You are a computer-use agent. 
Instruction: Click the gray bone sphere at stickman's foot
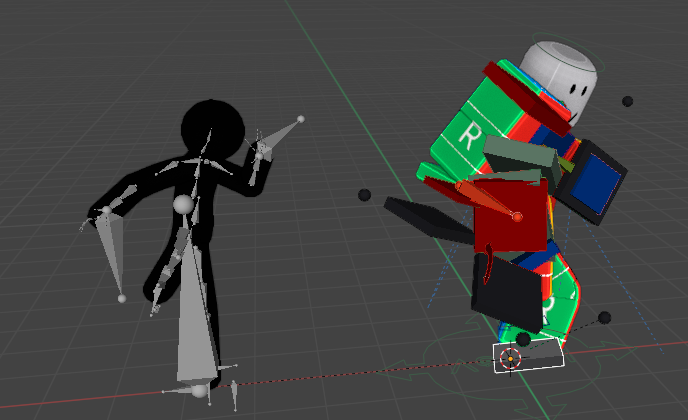pyautogui.click(x=199, y=391)
